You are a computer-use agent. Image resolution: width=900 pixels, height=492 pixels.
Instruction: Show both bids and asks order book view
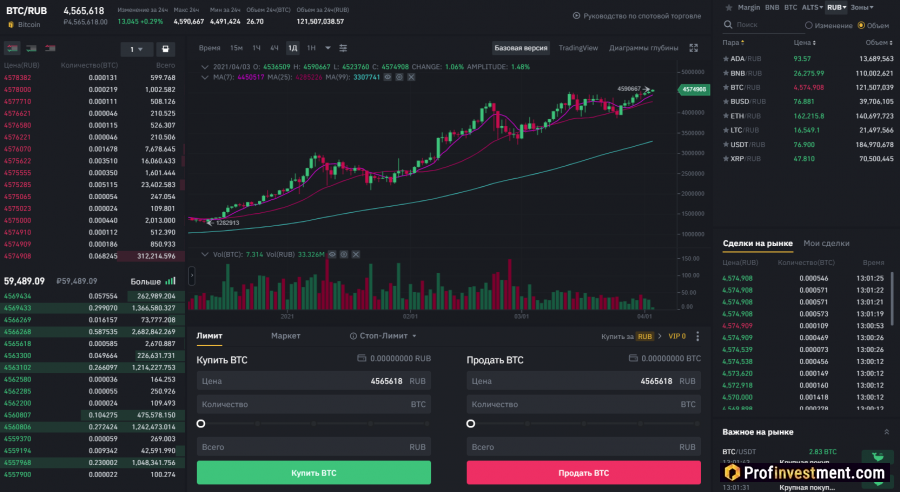pos(12,48)
